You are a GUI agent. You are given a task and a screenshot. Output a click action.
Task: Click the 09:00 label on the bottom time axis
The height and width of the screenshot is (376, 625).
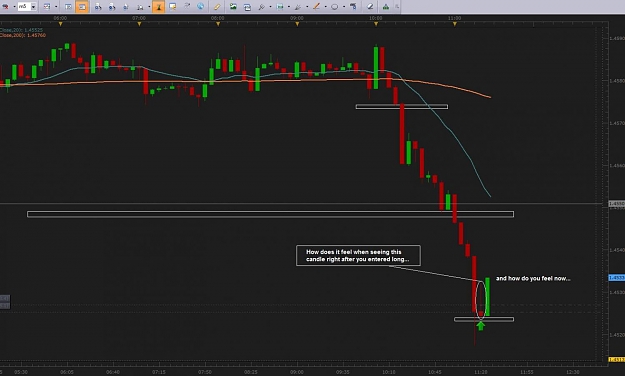click(x=297, y=372)
